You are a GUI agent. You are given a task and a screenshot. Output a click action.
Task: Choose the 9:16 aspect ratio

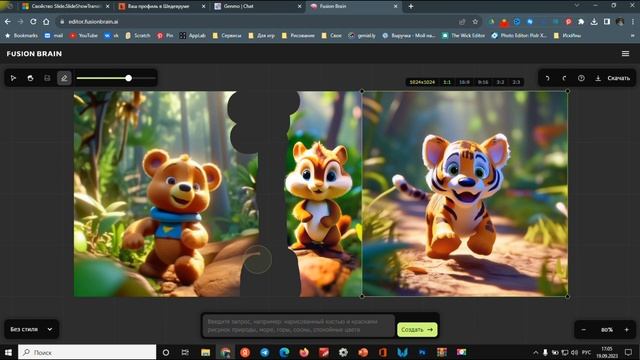pos(483,82)
